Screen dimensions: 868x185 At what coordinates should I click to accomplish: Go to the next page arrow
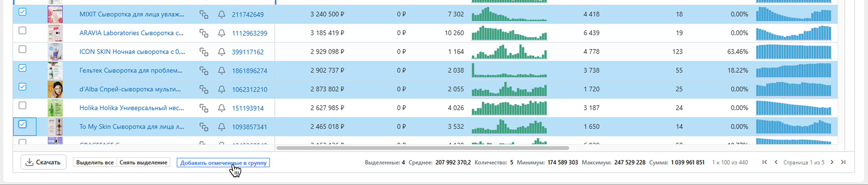(x=832, y=162)
